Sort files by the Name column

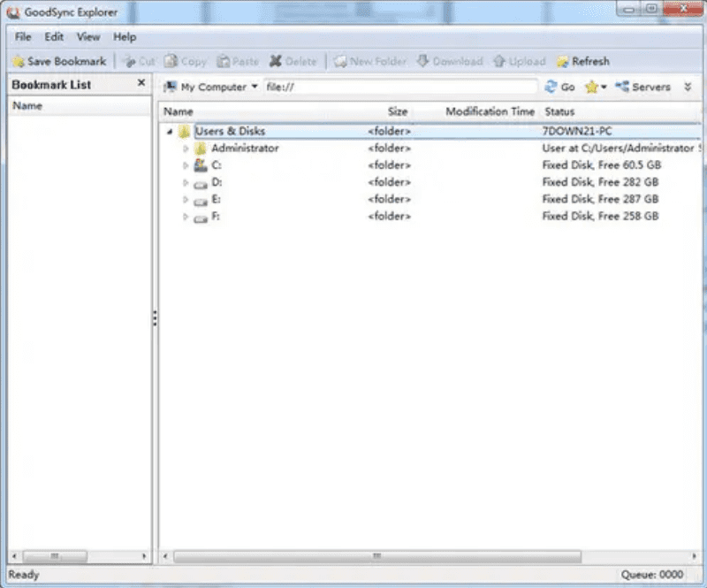179,112
